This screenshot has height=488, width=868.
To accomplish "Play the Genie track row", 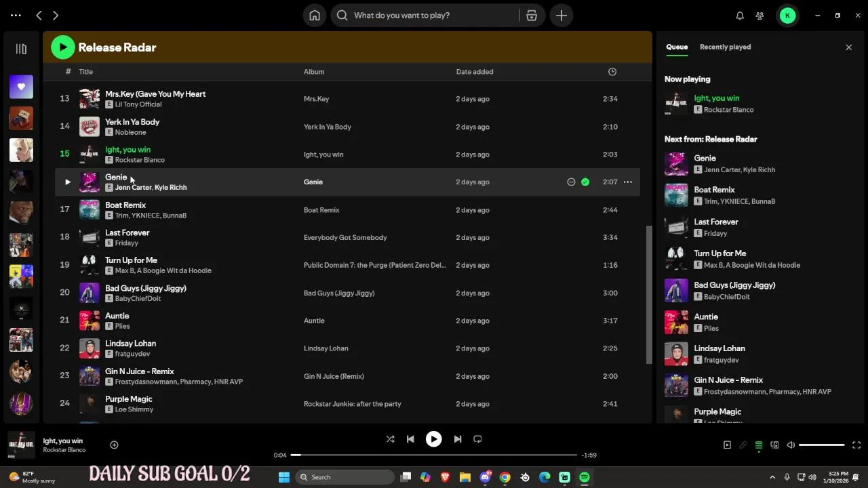I will (67, 182).
